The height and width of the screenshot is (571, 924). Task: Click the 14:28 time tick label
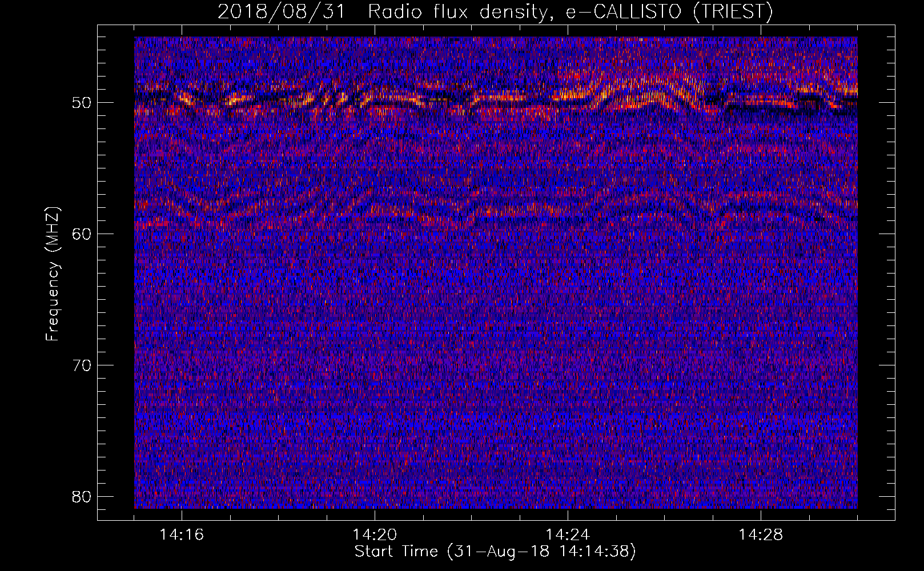click(761, 535)
